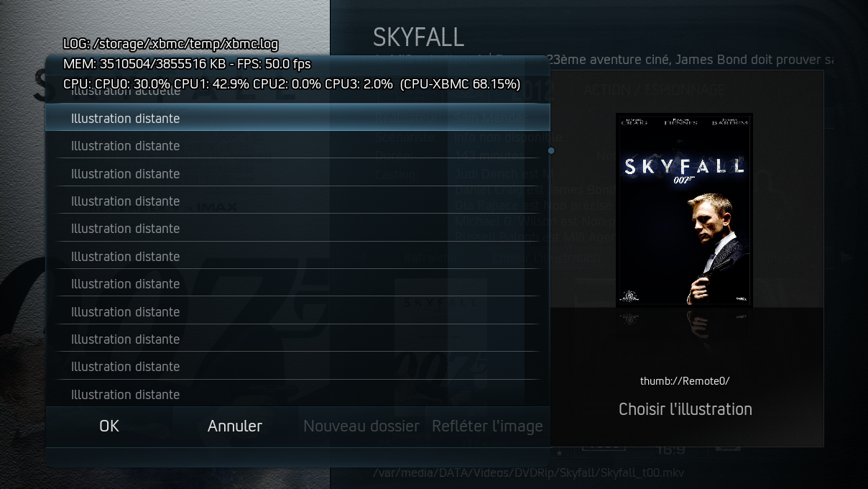The height and width of the screenshot is (489, 868).
Task: Click the Nouveau dossier button
Action: [361, 426]
